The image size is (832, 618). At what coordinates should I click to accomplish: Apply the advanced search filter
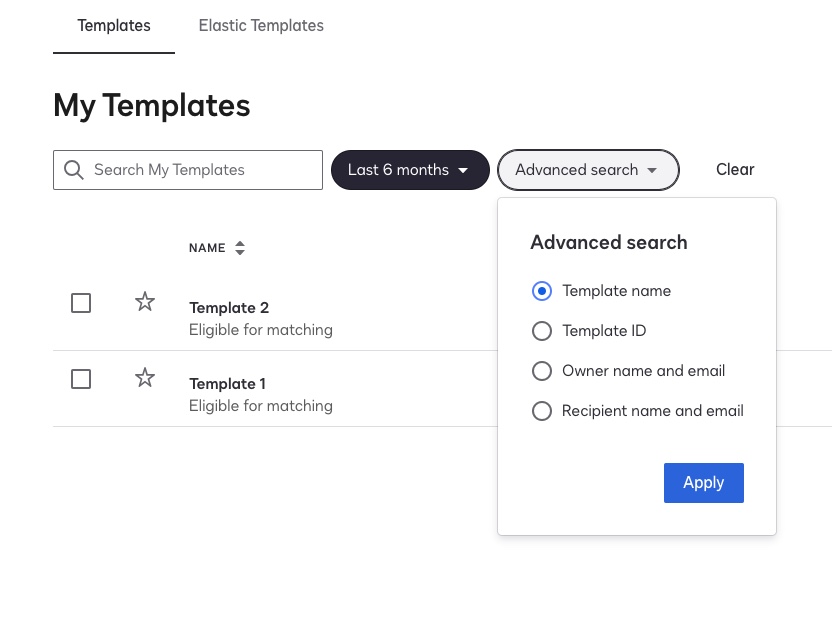click(704, 483)
